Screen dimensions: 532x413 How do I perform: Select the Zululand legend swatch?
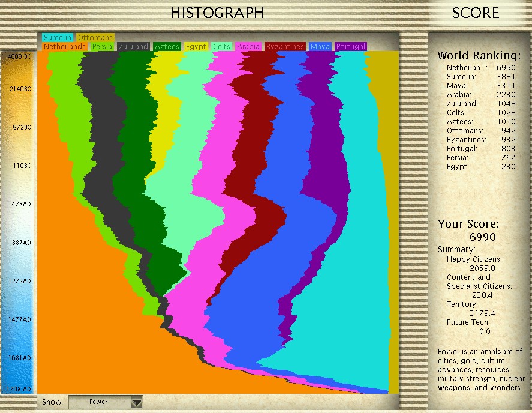(133, 47)
